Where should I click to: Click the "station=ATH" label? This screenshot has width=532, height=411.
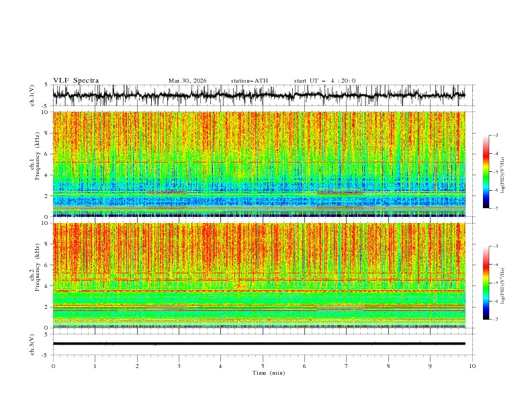(249, 81)
